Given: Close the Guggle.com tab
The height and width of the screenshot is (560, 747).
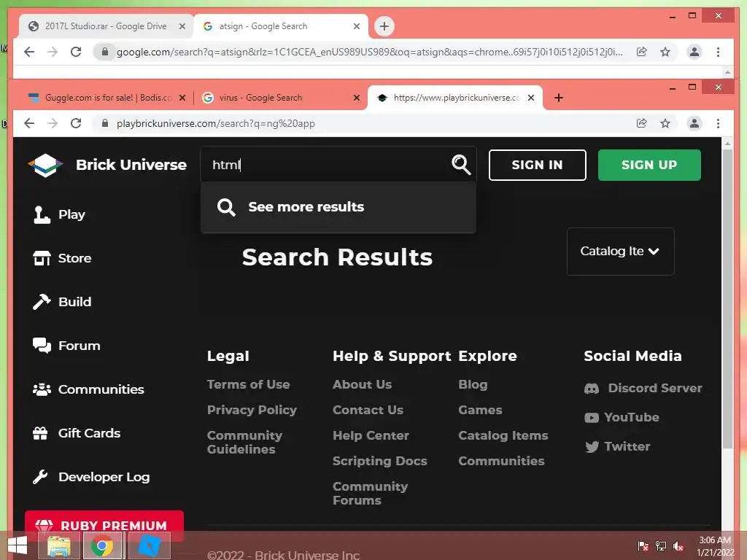Looking at the screenshot, I should (x=182, y=98).
